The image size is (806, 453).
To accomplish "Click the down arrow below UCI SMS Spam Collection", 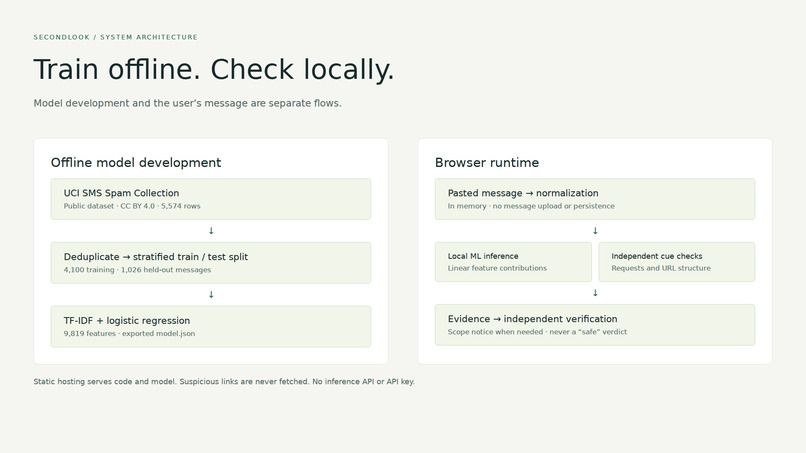I will coord(211,231).
